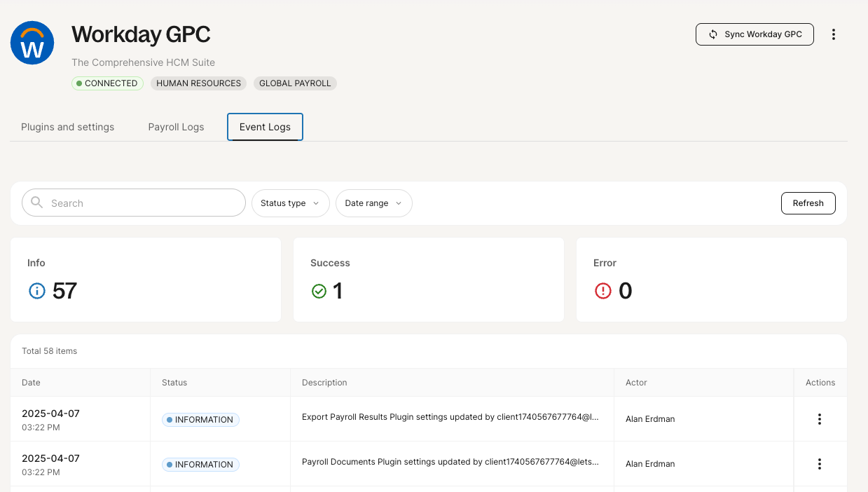
Task: Click date 2025-04-07 in Export Payroll row
Action: pos(50,414)
